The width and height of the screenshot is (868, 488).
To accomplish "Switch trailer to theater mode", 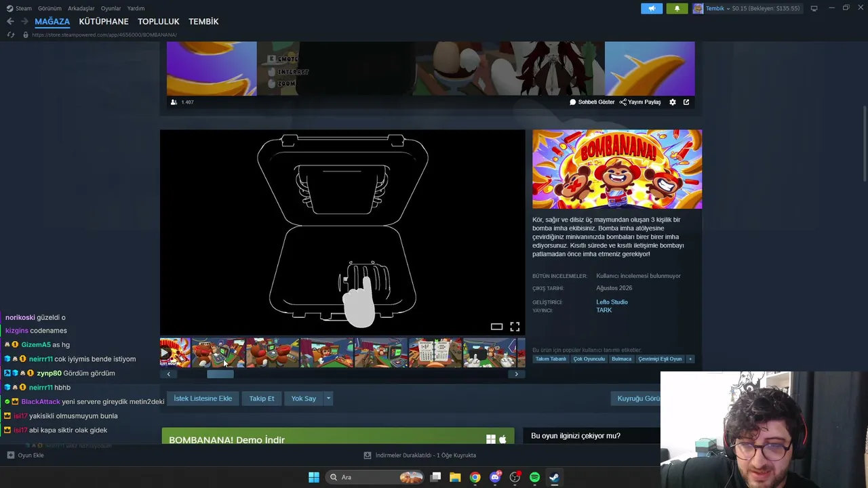I will click(x=497, y=327).
